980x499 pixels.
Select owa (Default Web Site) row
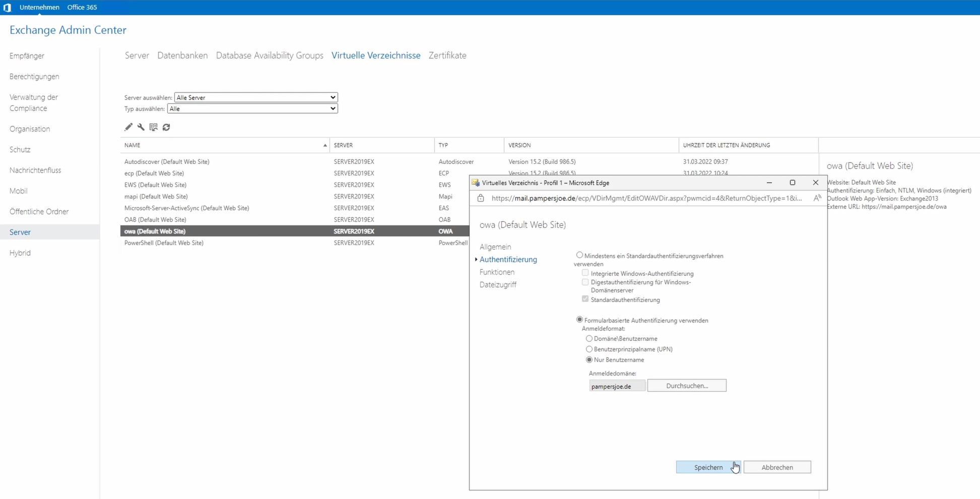click(295, 231)
